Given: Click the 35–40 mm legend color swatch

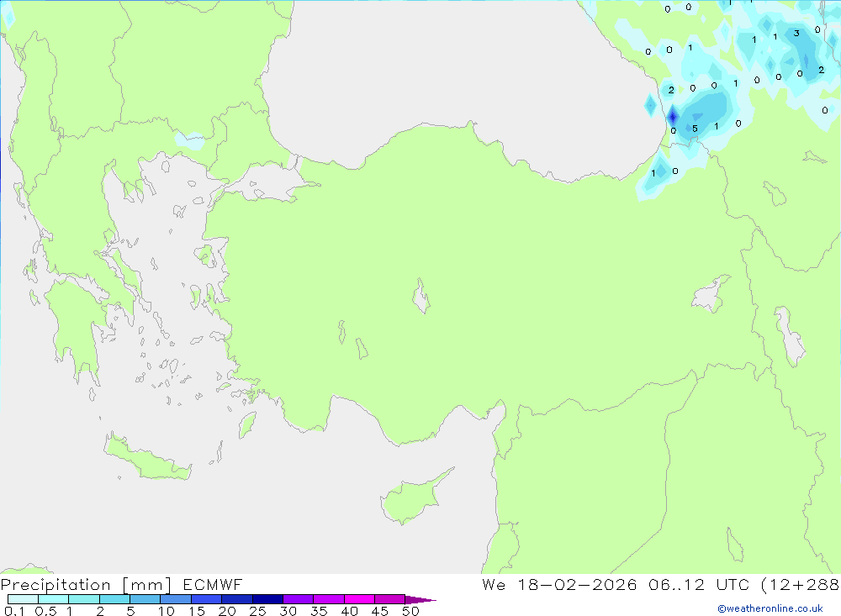Looking at the screenshot, I should (329, 599).
